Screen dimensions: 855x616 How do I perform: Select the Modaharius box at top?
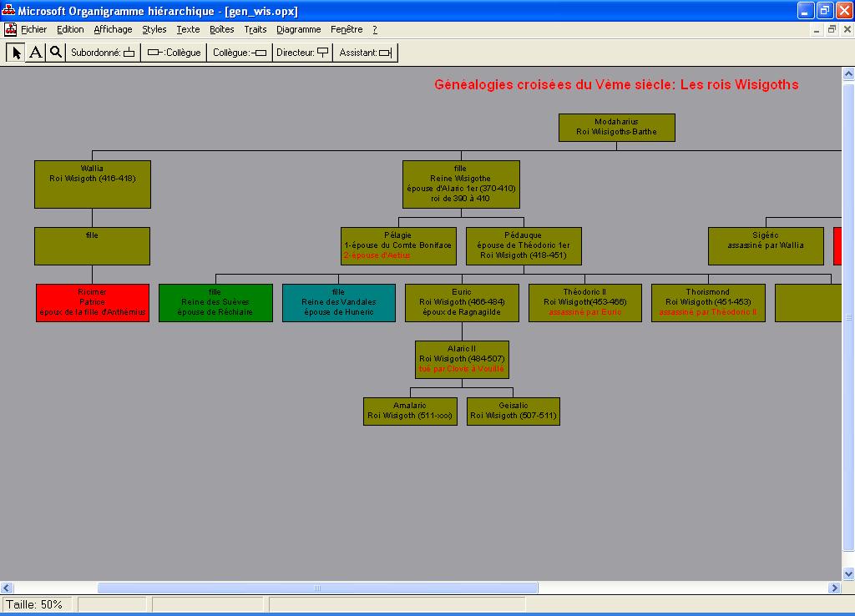point(616,127)
